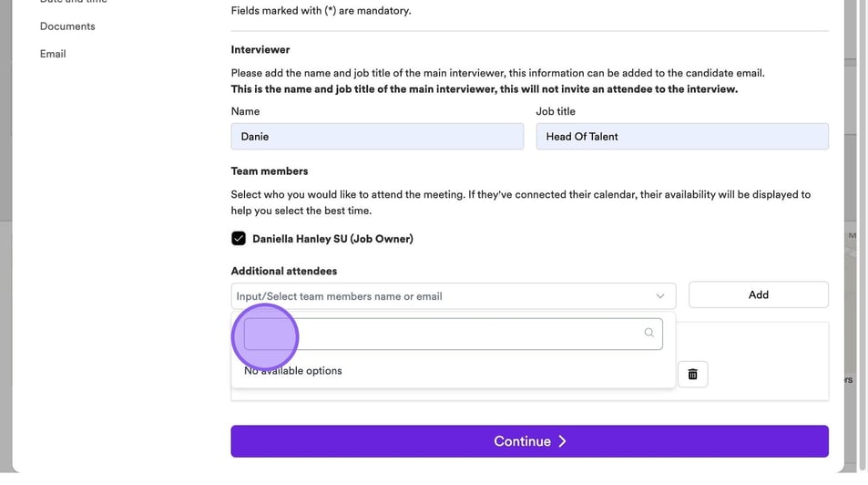Viewport: 868px width, 485px height.
Task: Click the Daniella Hanley SU (Job Owner) label
Action: [332, 239]
